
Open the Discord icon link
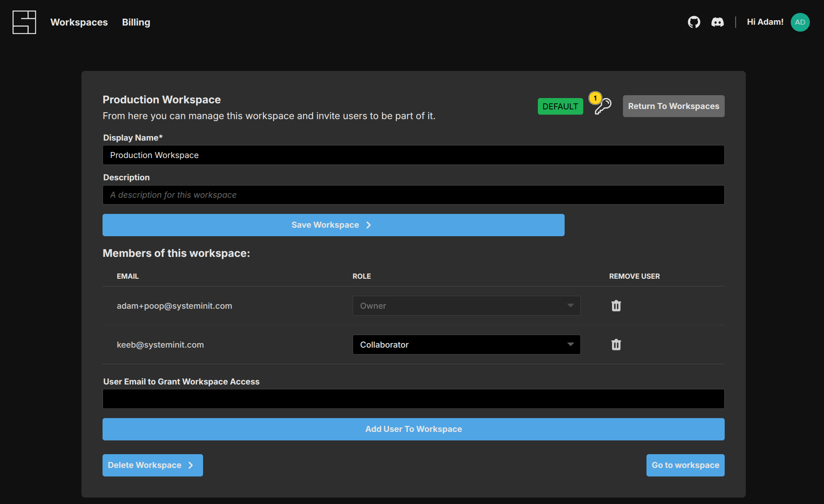coord(717,22)
